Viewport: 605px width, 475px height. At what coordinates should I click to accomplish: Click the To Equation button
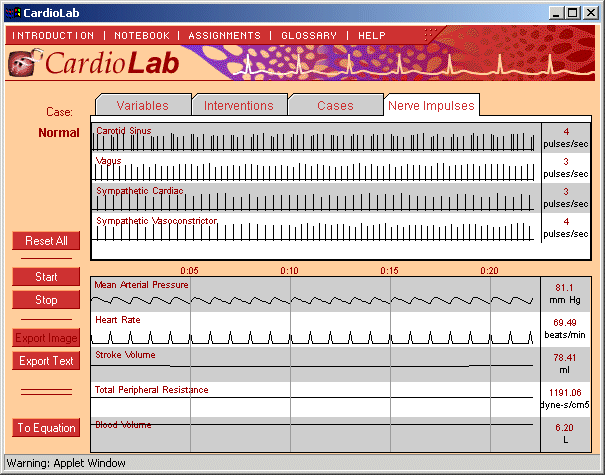(46, 428)
